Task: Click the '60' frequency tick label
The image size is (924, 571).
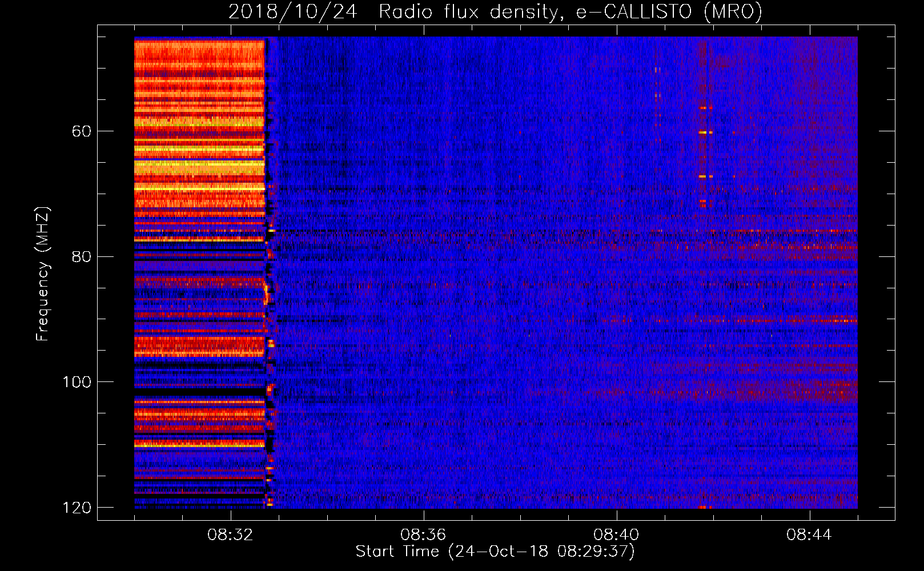Action: point(82,131)
